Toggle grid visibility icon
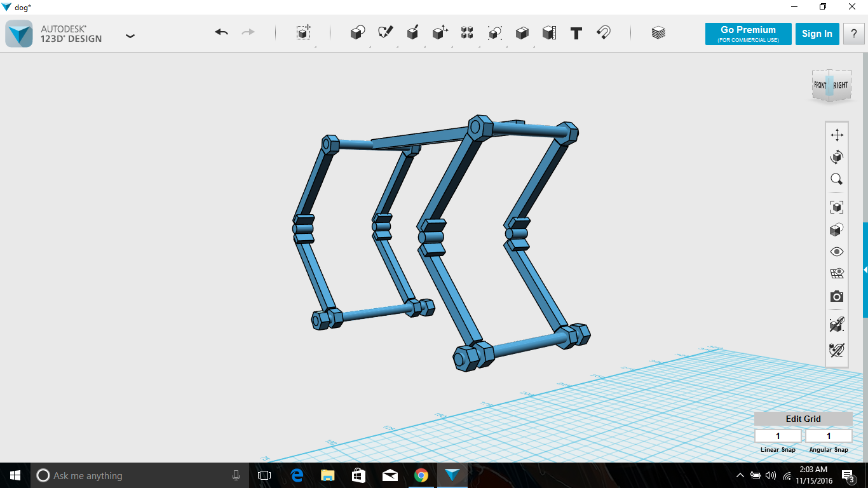Screen dimensions: 868x488 837,274
